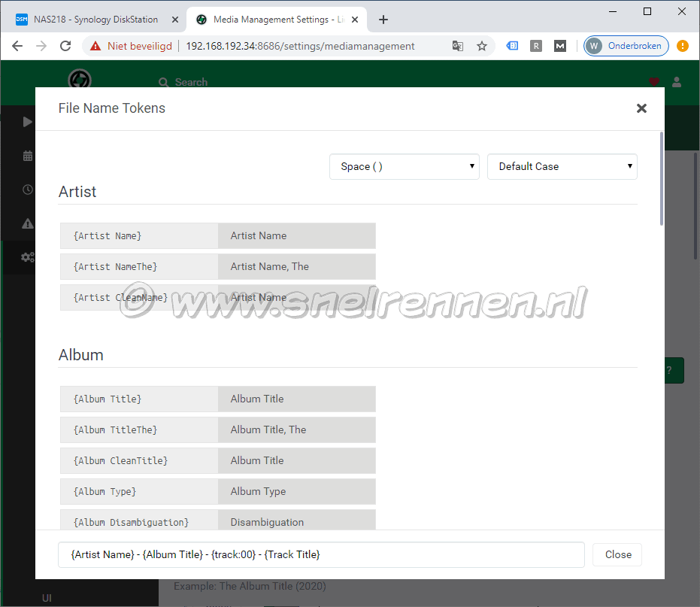Click the Artist section heading
700x607 pixels.
coord(77,192)
